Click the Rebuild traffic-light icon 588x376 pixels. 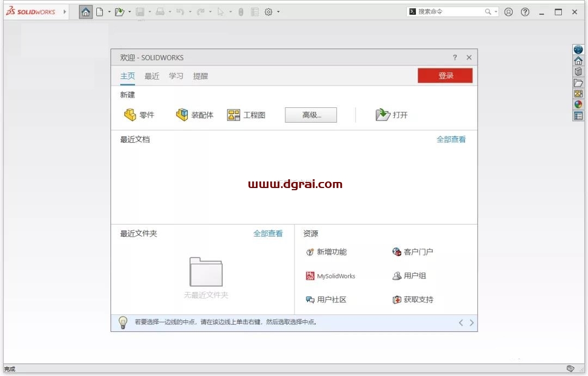pyautogui.click(x=241, y=12)
